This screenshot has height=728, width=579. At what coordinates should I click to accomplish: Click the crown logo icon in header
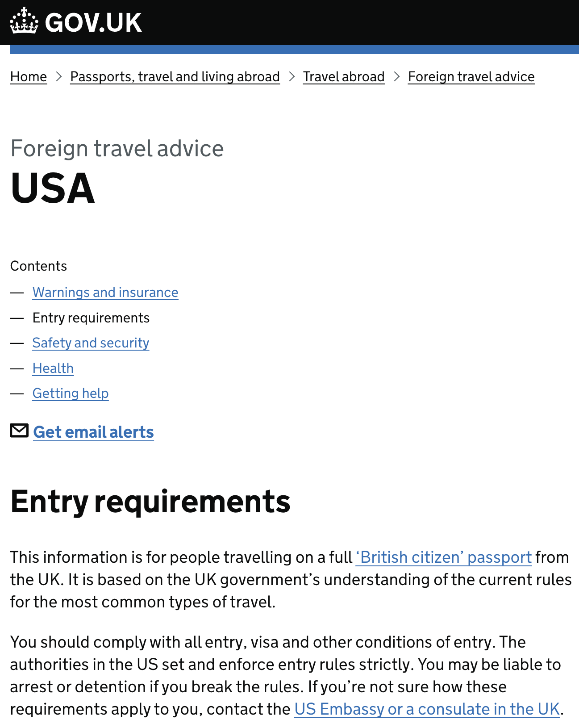[x=24, y=21]
